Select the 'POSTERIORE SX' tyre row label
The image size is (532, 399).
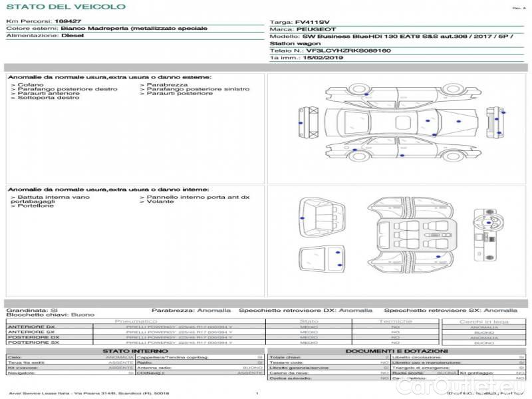pyautogui.click(x=33, y=342)
